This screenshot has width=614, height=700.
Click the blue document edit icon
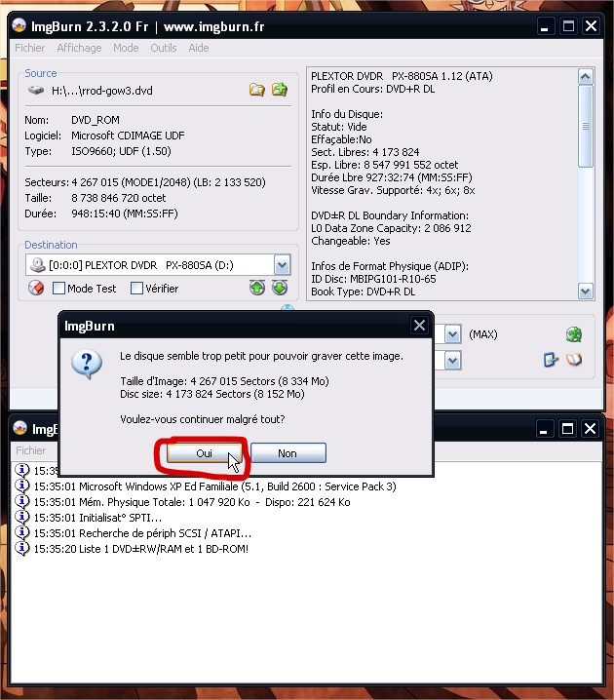(x=551, y=360)
